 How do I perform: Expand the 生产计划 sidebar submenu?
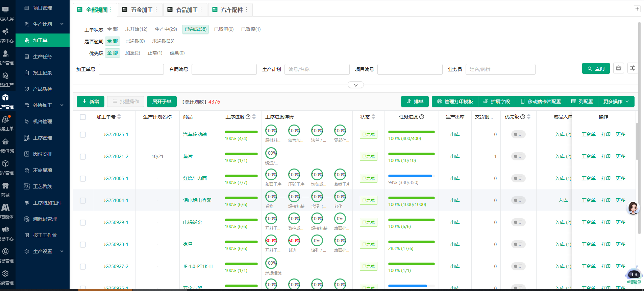pos(62,24)
